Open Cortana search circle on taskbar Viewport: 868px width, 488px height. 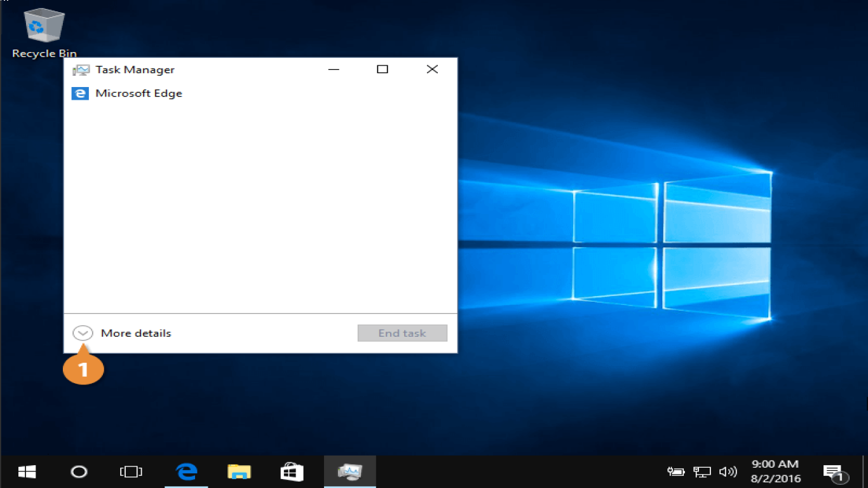79,471
